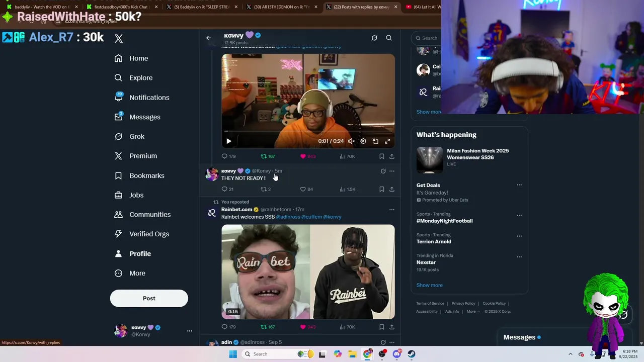Screen dimensions: 644x362
Task: Share the post with the 0:24 video
Action: tap(392, 156)
